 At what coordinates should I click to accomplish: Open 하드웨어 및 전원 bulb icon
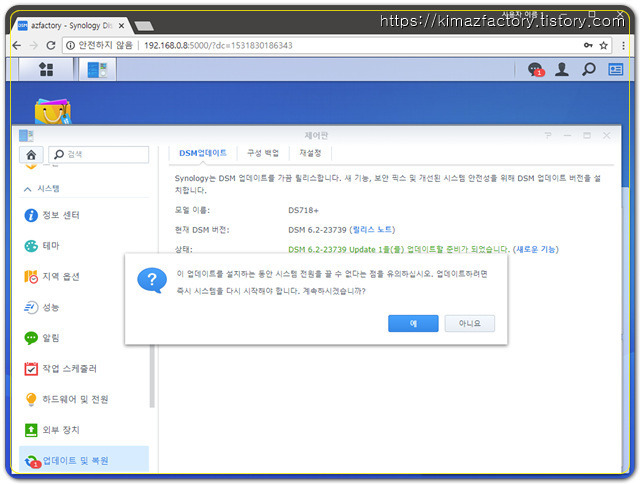31,399
